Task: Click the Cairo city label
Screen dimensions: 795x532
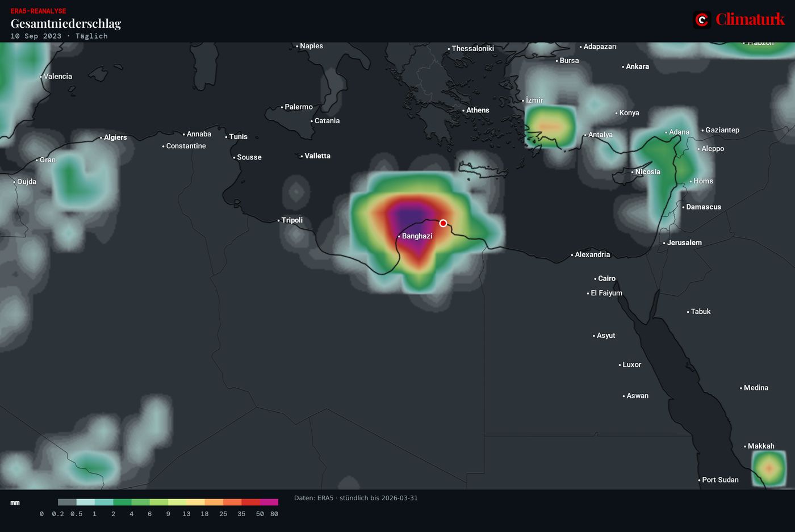Action: pyautogui.click(x=606, y=279)
